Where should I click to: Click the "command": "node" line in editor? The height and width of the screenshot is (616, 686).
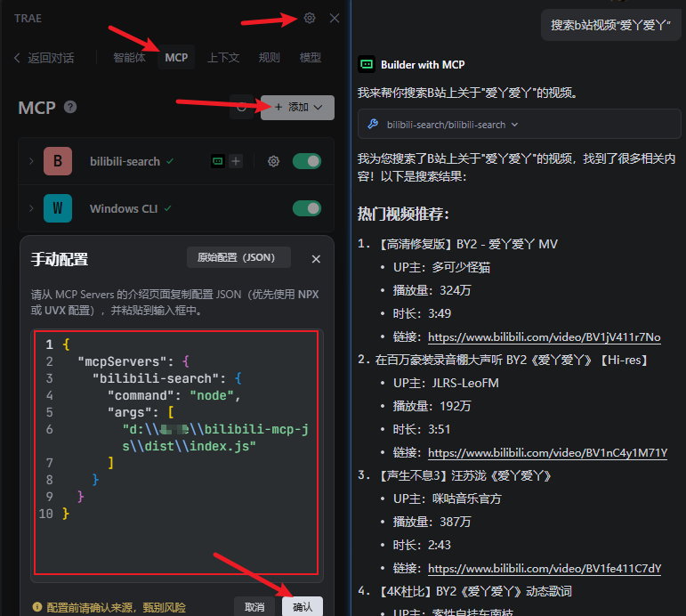174,395
